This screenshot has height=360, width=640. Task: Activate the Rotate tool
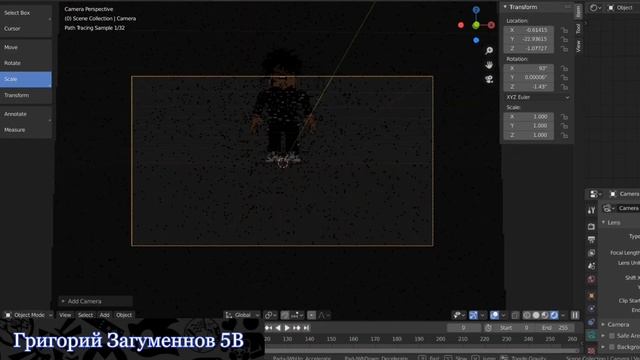coord(25,63)
